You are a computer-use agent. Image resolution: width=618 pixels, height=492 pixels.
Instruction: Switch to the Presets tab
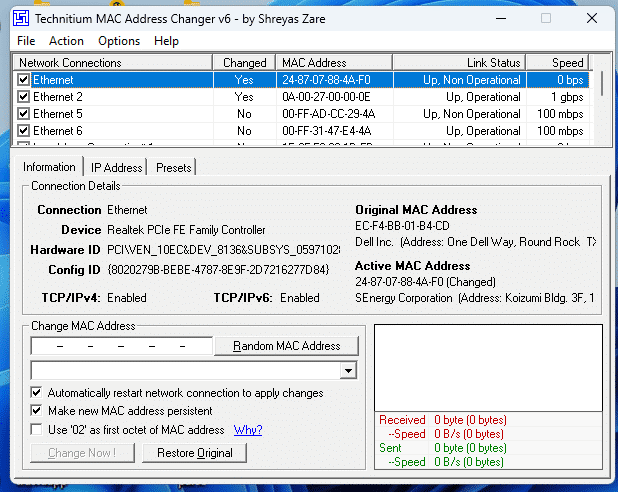(x=174, y=168)
